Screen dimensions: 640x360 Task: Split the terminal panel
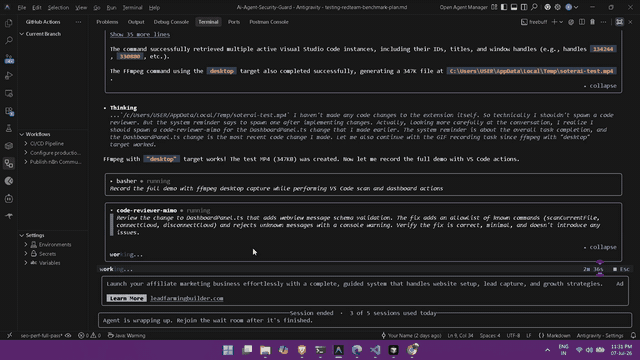582,22
